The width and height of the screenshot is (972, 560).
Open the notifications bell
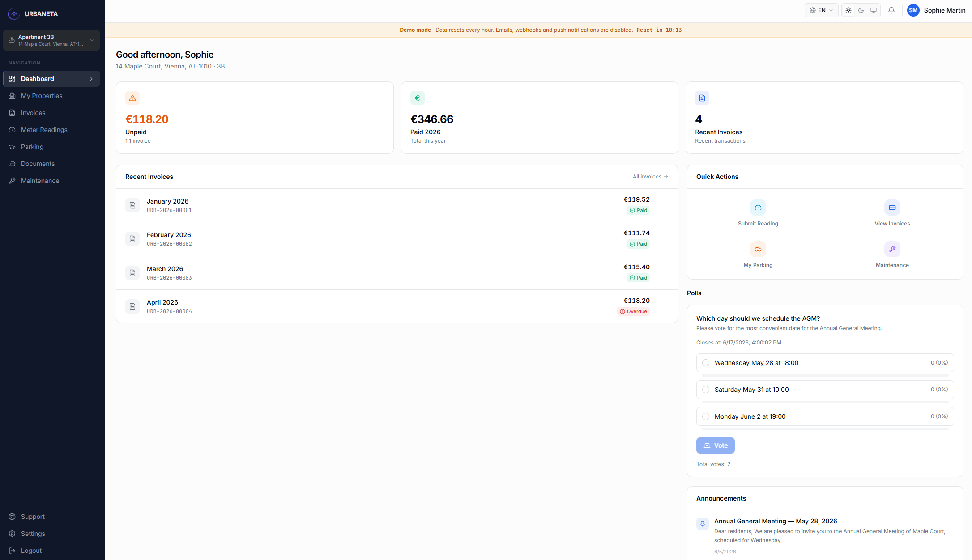point(891,10)
